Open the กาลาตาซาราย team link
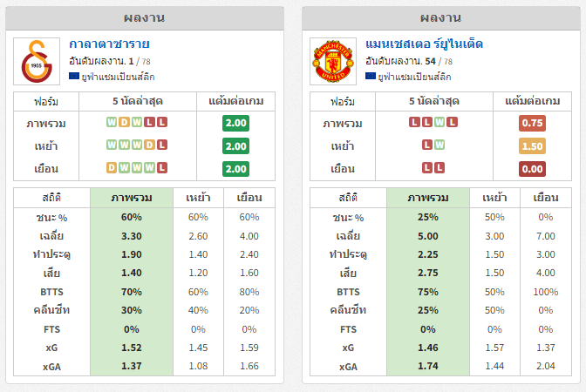586x392 pixels. tap(109, 44)
